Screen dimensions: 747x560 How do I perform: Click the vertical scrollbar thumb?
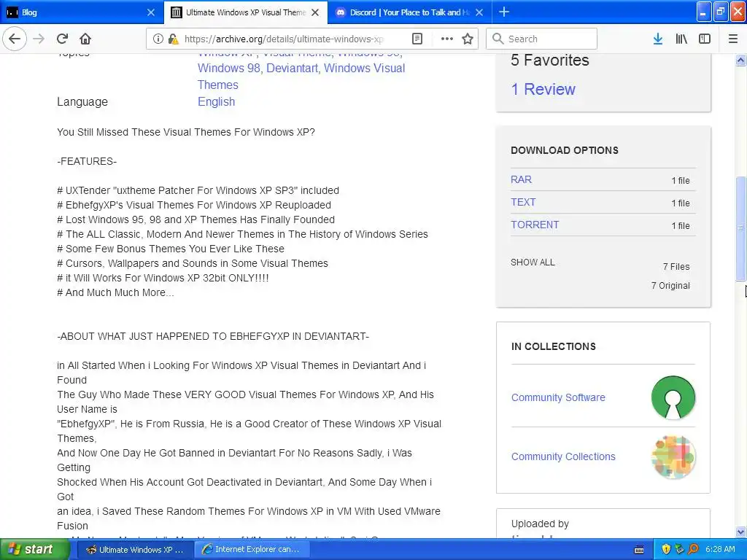740,228
